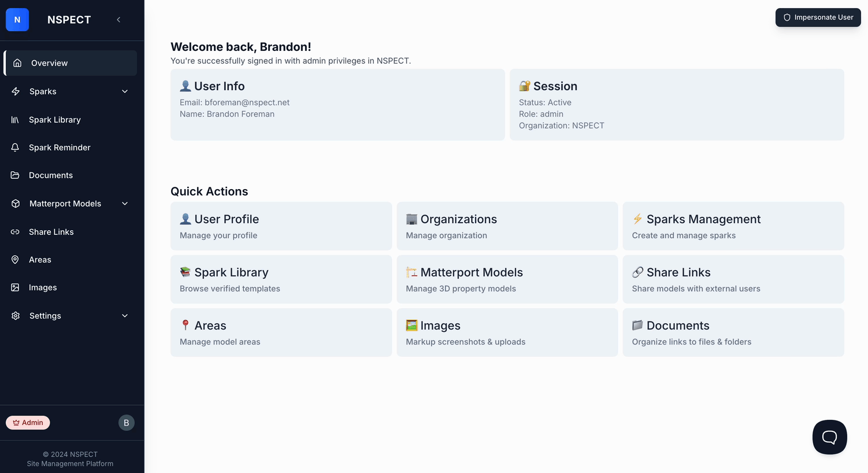Open the chat support bubble
Image resolution: width=868 pixels, height=473 pixels.
pos(830,437)
